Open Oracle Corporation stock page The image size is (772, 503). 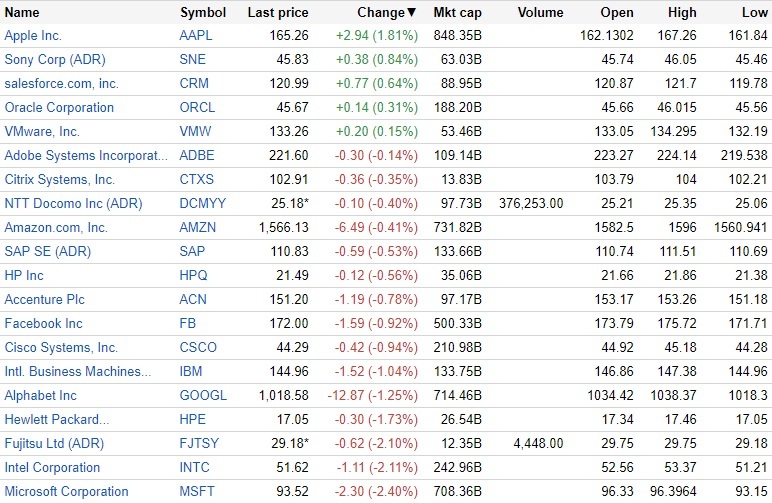point(59,107)
